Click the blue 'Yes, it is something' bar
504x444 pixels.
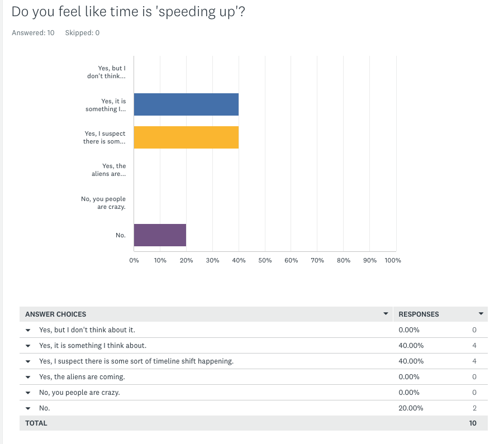[x=186, y=104]
